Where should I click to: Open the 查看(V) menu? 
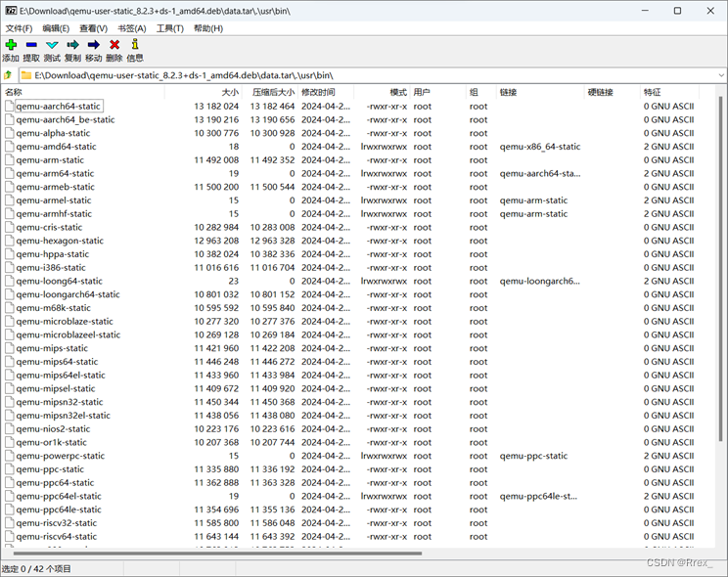pos(93,28)
